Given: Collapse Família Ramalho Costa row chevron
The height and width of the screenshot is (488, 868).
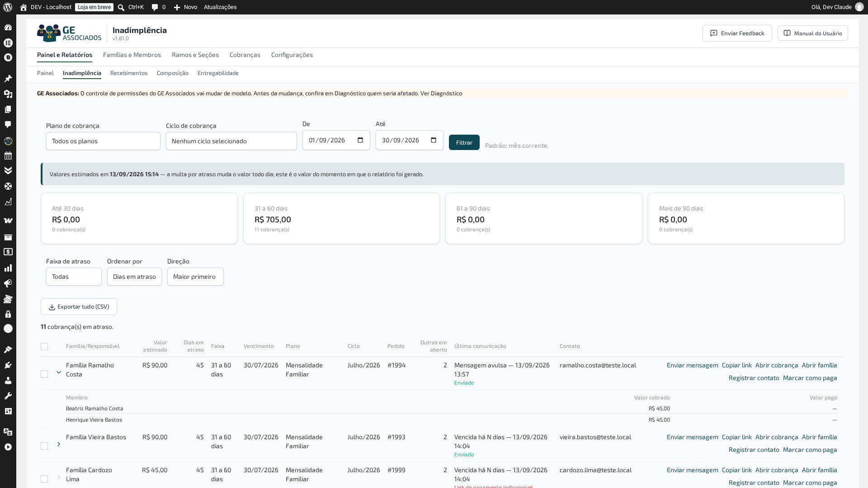Looking at the screenshot, I should click(59, 372).
